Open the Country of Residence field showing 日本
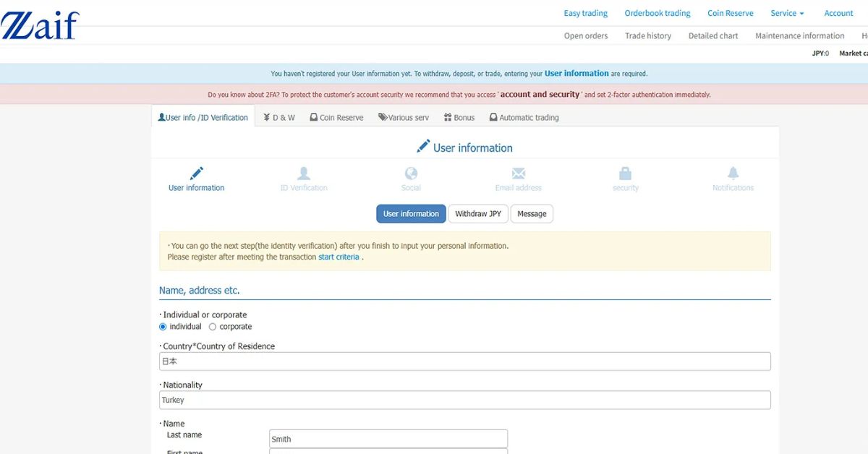Image resolution: width=868 pixels, height=454 pixels. [x=464, y=361]
